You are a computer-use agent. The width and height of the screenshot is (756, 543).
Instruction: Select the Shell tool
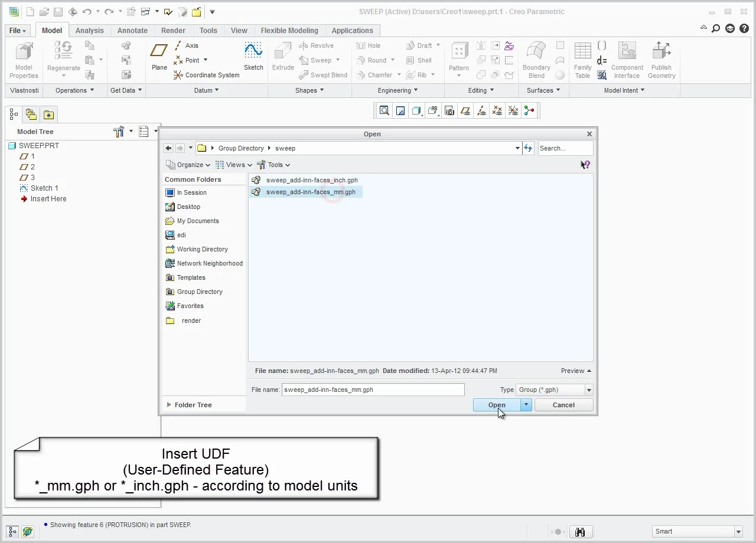419,60
